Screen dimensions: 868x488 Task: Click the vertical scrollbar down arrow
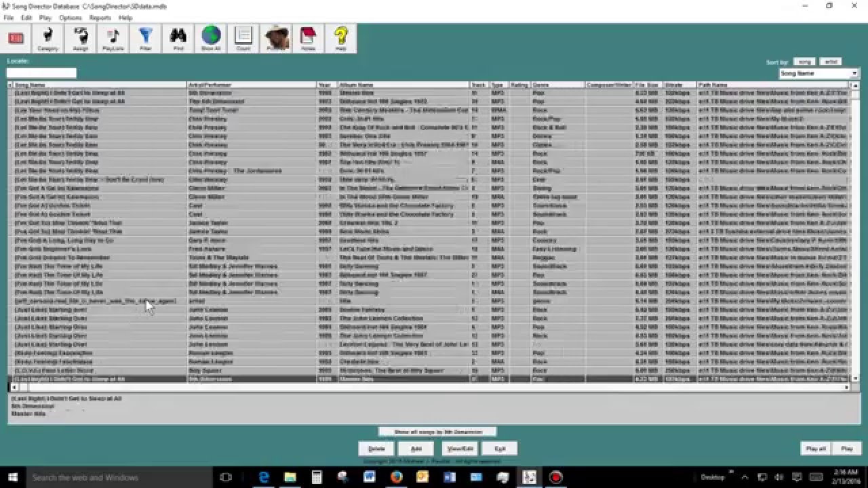pyautogui.click(x=855, y=378)
